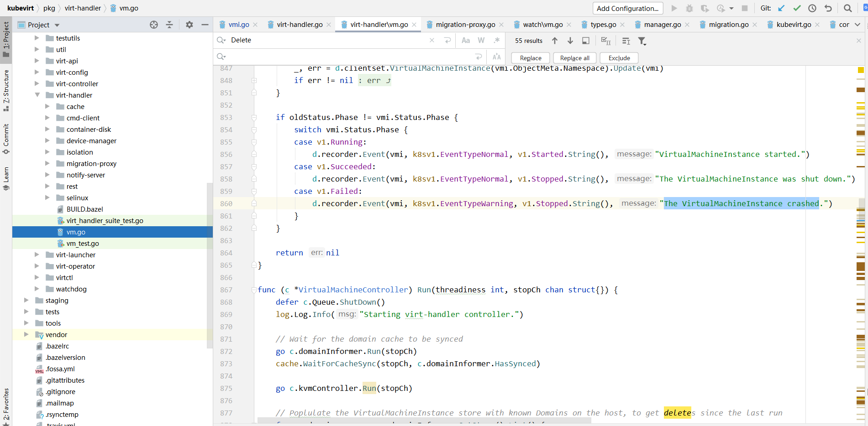Switch to types.go tab

[603, 25]
